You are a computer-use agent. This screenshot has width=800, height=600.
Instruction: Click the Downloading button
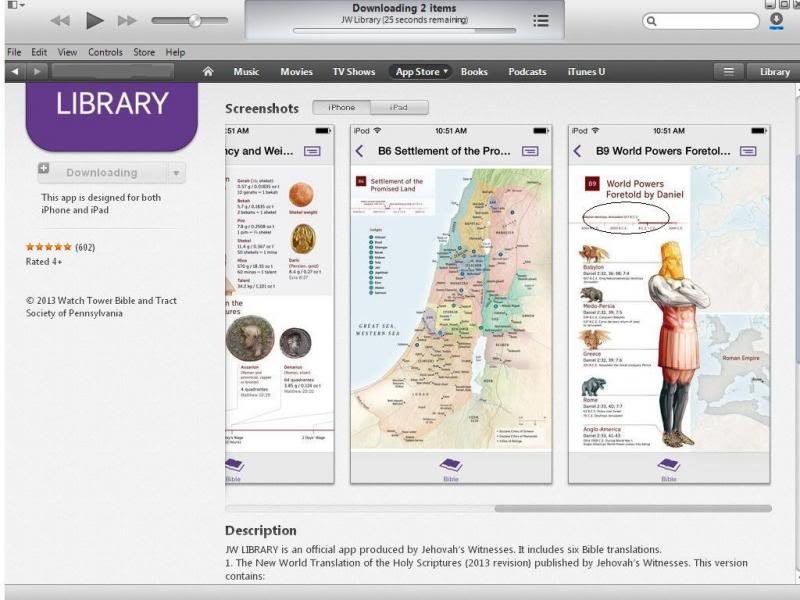pos(102,172)
